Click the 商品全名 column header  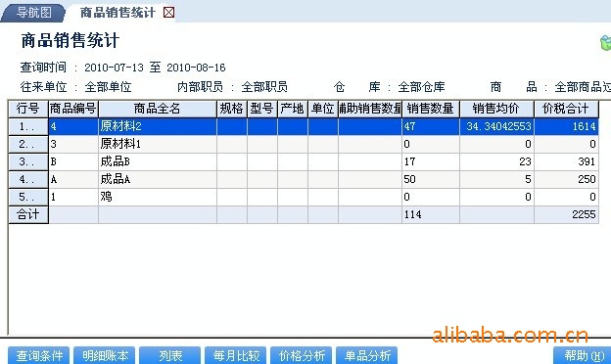click(158, 109)
